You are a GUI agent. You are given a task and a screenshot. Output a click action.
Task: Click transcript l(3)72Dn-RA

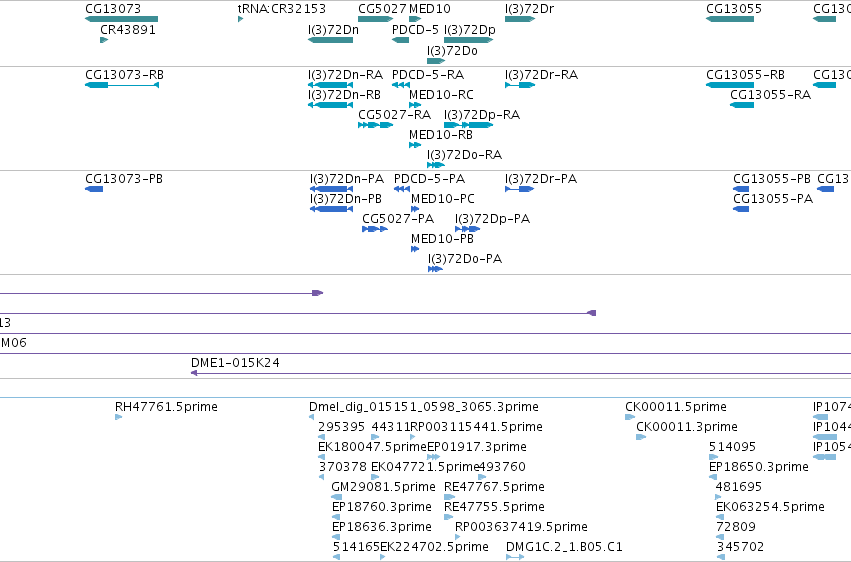pyautogui.click(x=330, y=85)
